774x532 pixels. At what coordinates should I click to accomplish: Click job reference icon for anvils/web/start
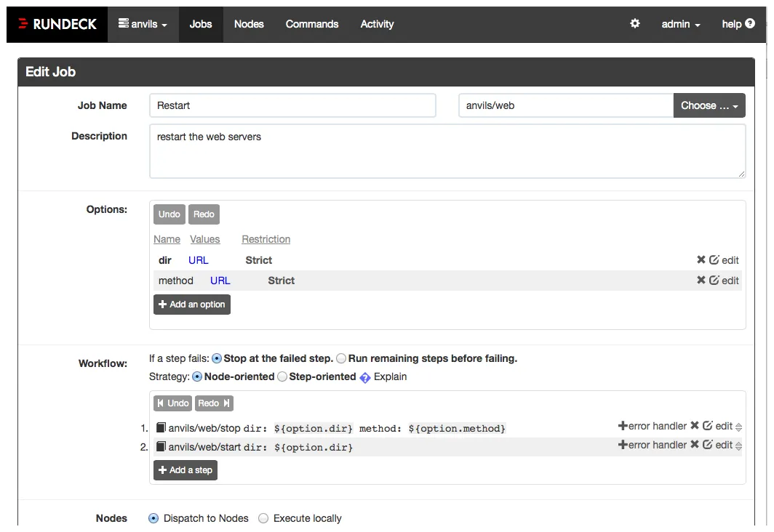[x=161, y=446]
